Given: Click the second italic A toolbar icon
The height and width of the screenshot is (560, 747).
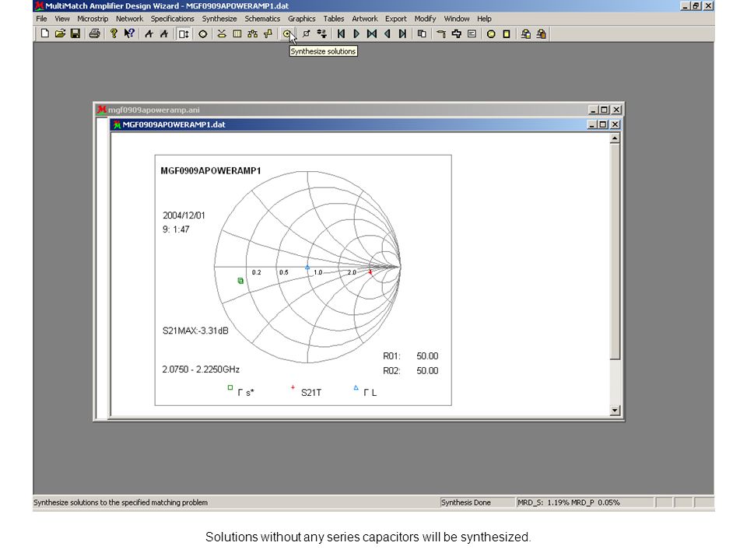Looking at the screenshot, I should (164, 33).
